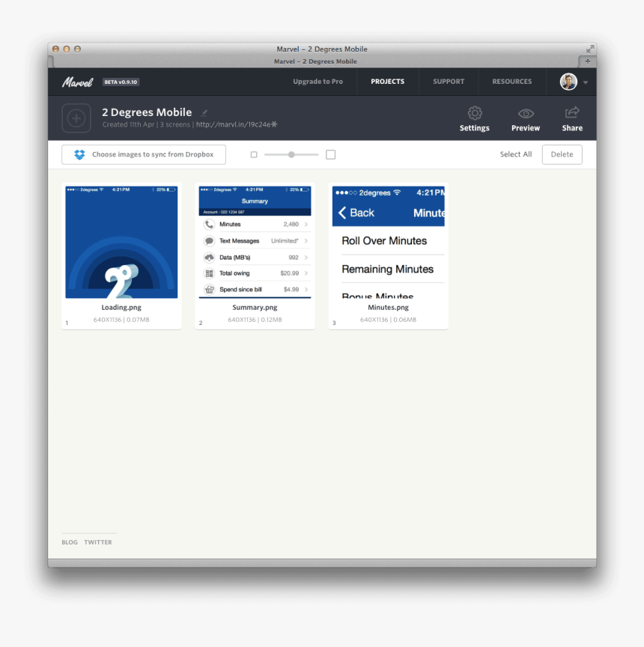Toggle fullscreen with the window arrows

590,49
